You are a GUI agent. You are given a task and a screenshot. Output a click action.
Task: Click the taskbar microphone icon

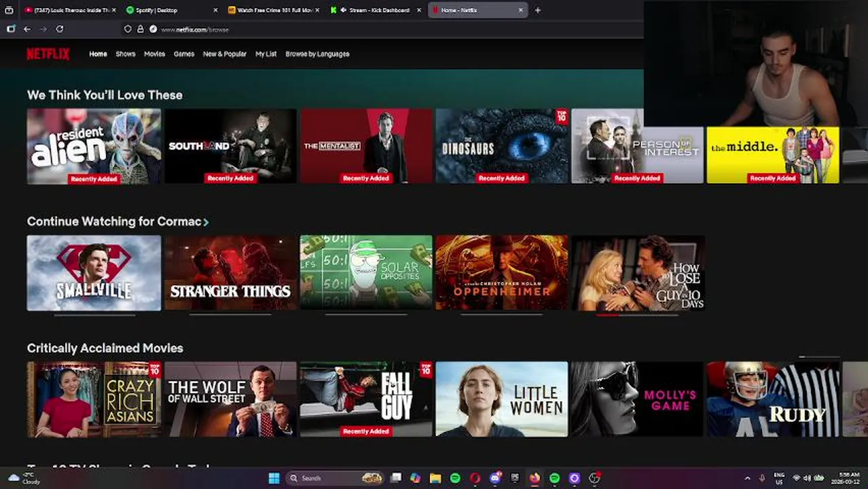click(x=762, y=478)
